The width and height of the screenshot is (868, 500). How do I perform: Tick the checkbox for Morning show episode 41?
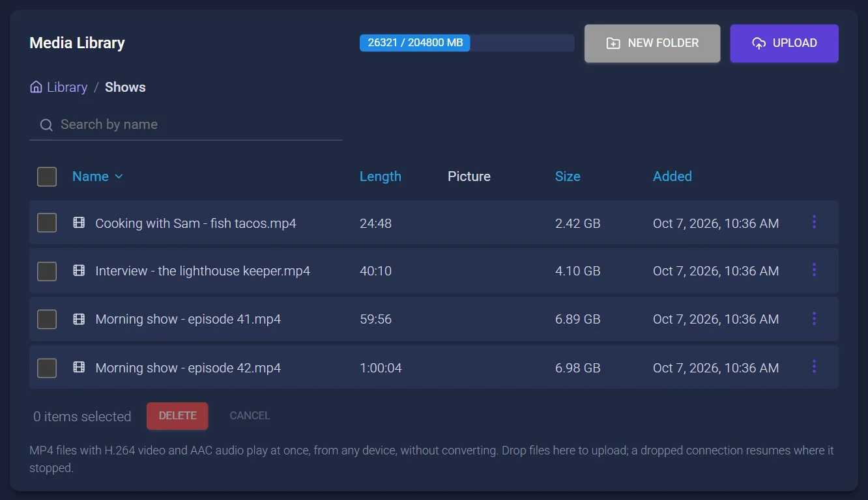[47, 319]
